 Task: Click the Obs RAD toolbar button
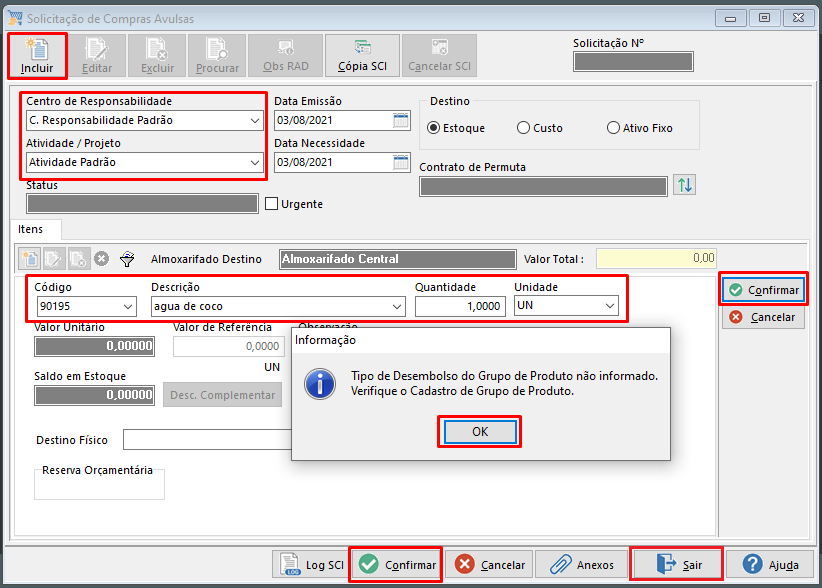tap(286, 56)
